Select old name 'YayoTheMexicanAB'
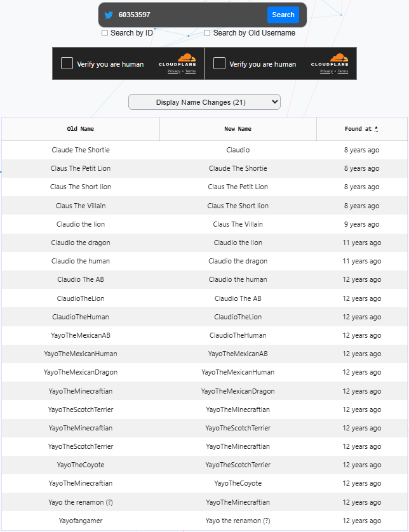The width and height of the screenshot is (409, 532). pyautogui.click(x=81, y=335)
